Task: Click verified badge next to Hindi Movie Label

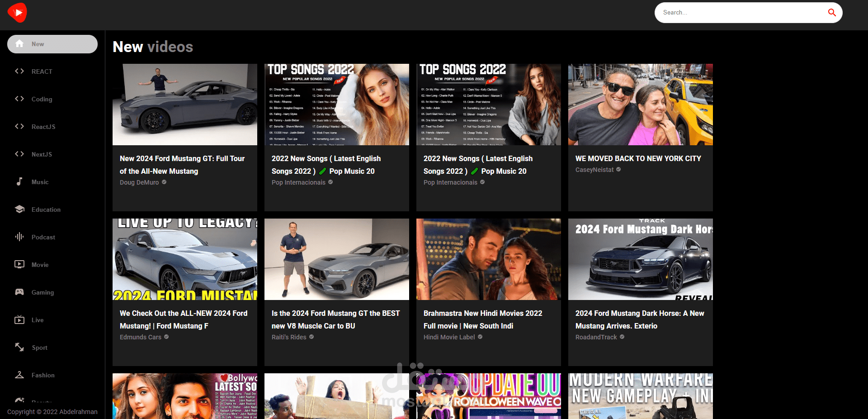Action: click(480, 337)
